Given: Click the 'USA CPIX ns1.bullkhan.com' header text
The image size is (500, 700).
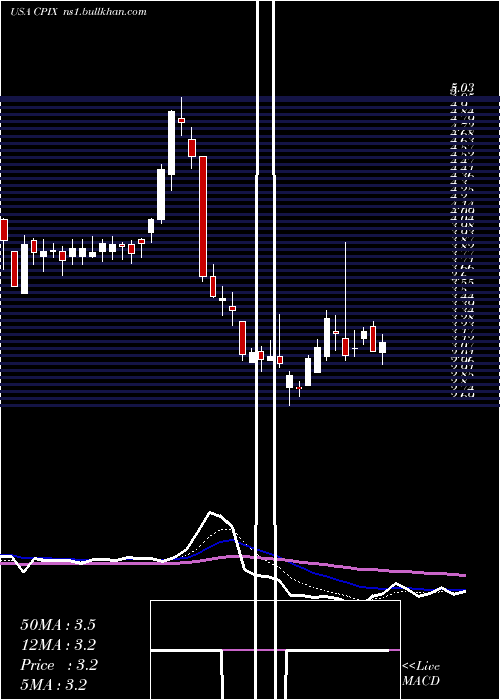Looking at the screenshot, I should 78,12.
